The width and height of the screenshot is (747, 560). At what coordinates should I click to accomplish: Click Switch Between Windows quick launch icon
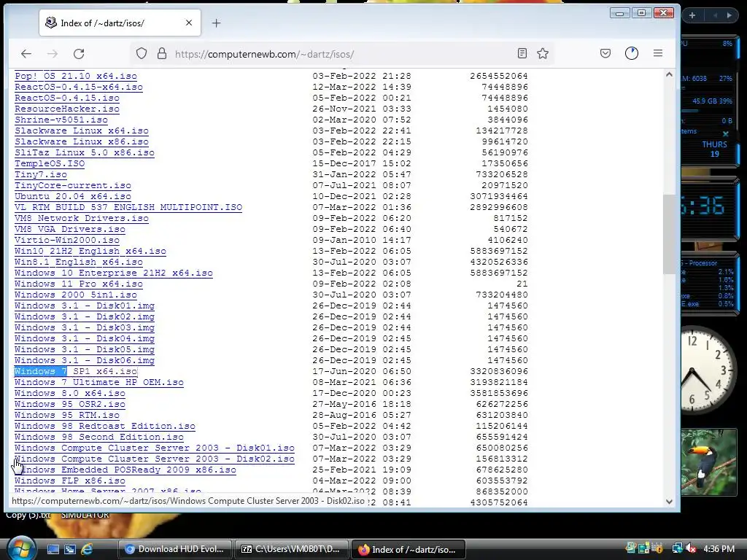[70, 549]
